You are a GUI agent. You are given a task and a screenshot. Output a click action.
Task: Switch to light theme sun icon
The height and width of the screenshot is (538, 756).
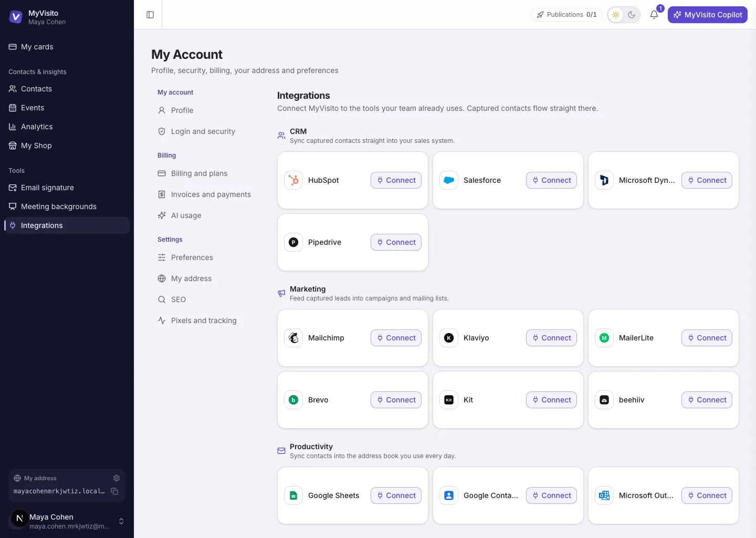[x=616, y=15]
